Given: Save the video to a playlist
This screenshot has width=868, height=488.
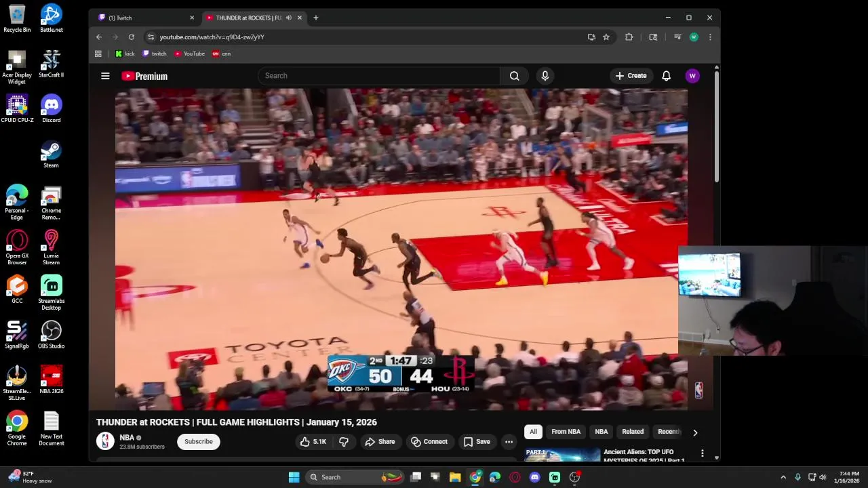Looking at the screenshot, I should point(477,442).
